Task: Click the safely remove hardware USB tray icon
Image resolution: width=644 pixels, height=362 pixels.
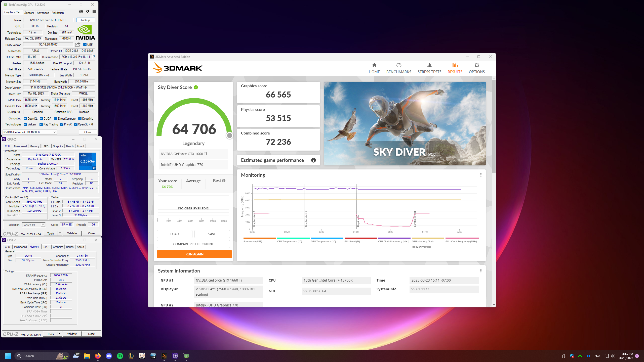Action: pos(564,356)
